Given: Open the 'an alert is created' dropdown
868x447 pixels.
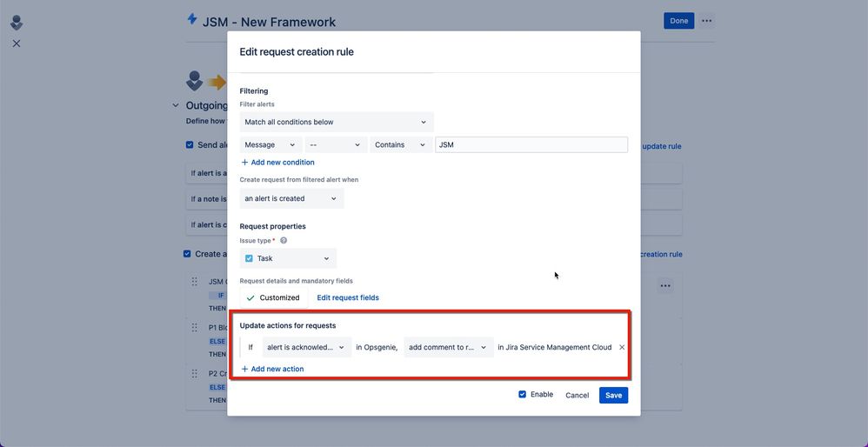Looking at the screenshot, I should tap(291, 198).
